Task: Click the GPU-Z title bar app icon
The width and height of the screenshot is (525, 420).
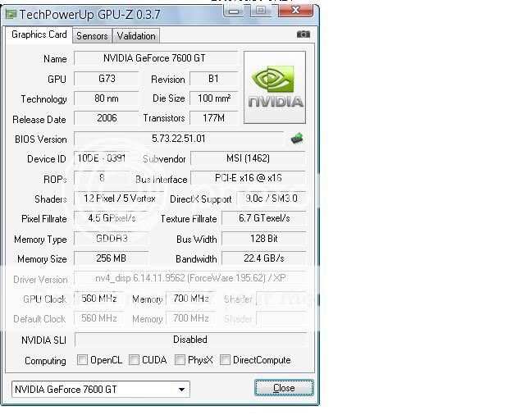Action: pos(11,14)
